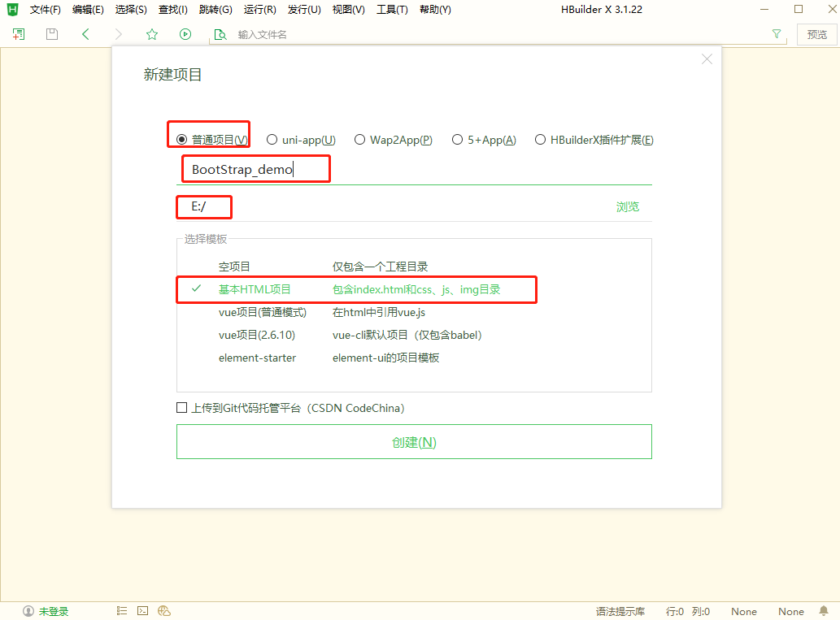The image size is (840, 620).
Task: Select the vue项目(2.6.10) template
Action: (255, 335)
